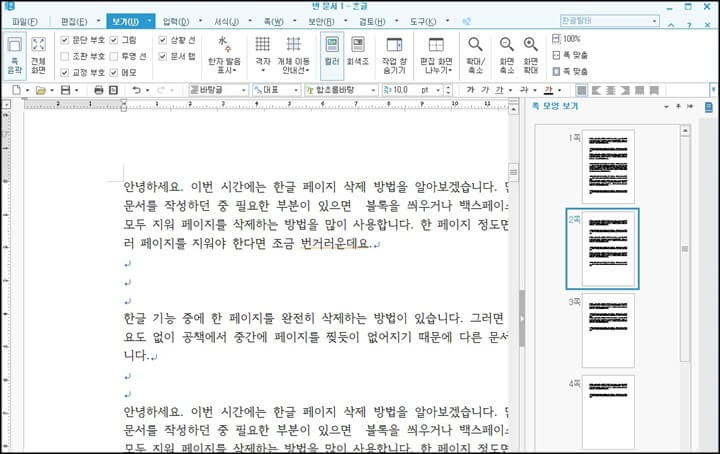Click the font size stepper arrows
Screen dimensions: 720x454
pyautogui.click(x=448, y=90)
